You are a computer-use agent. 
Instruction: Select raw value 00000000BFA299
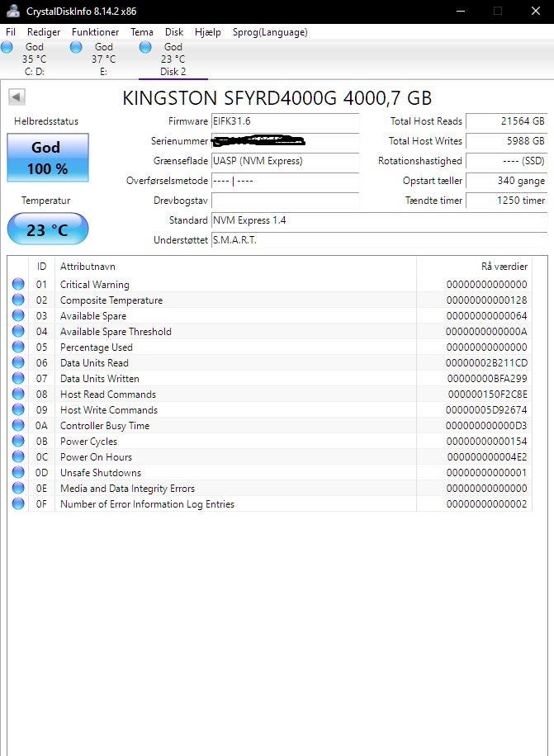[487, 379]
